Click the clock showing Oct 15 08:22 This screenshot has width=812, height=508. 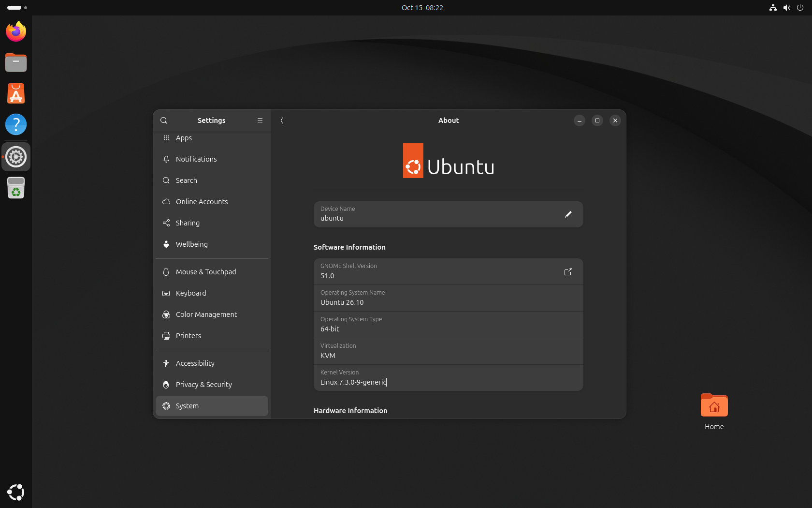point(422,8)
